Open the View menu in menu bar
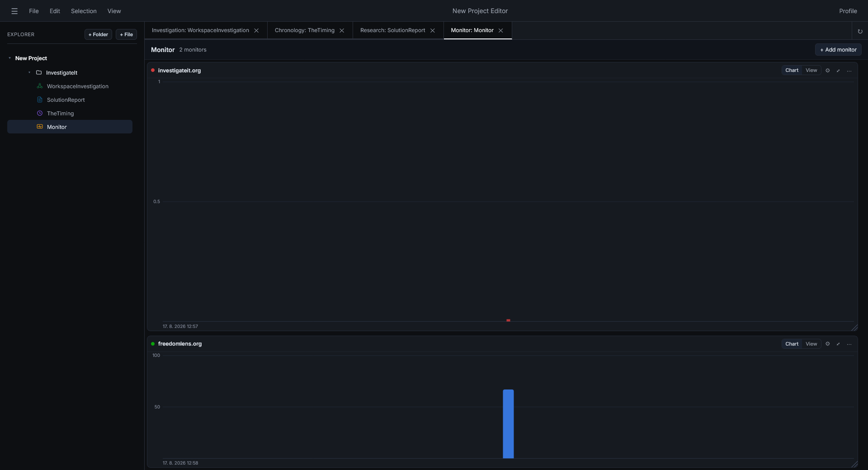868x470 pixels. (x=114, y=11)
